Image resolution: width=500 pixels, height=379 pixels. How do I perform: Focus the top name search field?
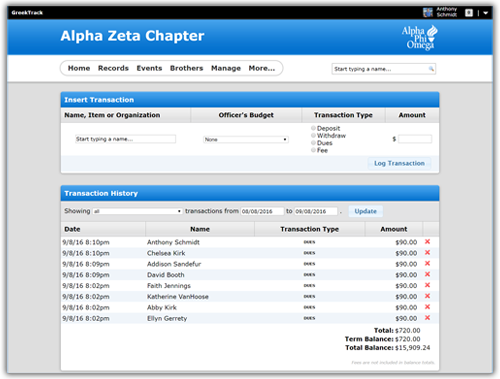(384, 69)
